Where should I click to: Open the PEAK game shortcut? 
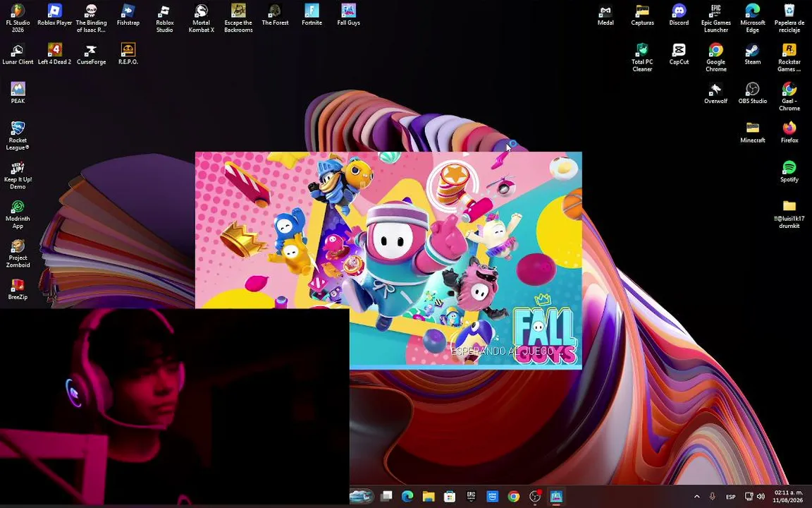click(18, 93)
